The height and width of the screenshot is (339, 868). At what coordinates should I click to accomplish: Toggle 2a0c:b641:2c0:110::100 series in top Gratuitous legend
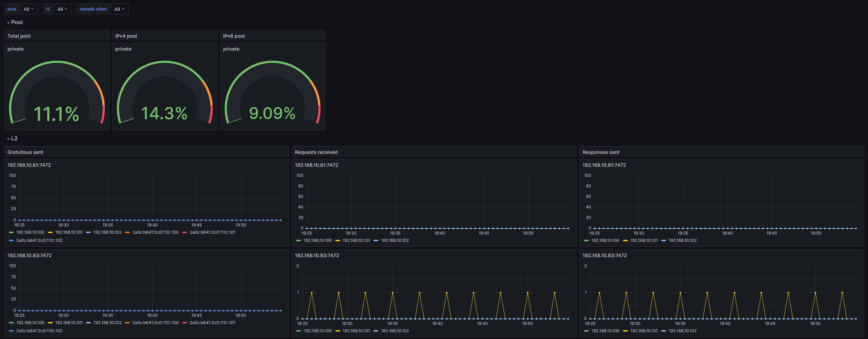[155, 232]
